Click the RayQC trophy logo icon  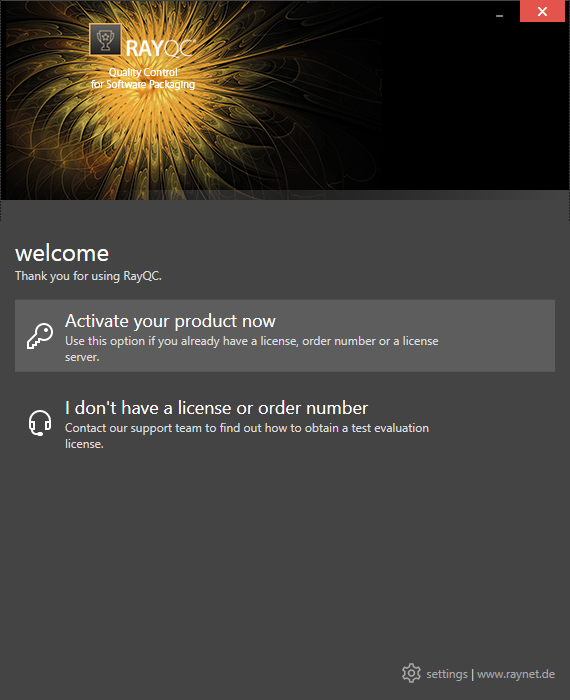[x=105, y=40]
